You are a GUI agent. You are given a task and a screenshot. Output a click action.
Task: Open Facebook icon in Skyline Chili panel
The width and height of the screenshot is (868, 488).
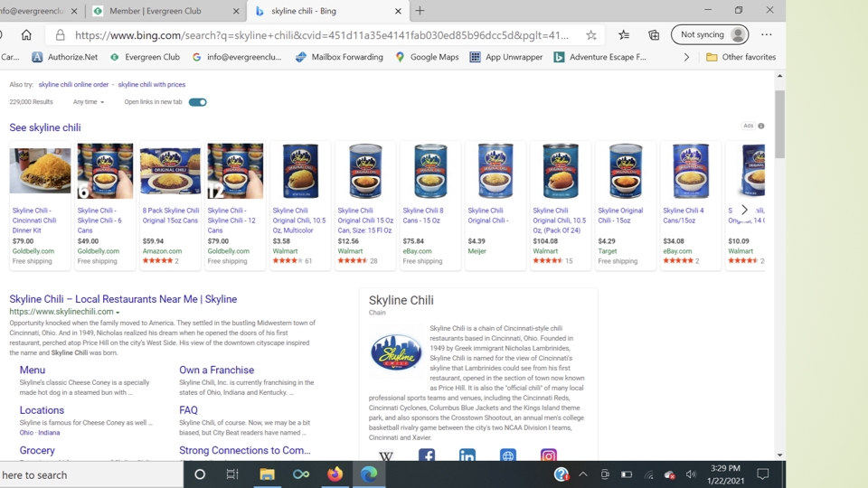(426, 455)
